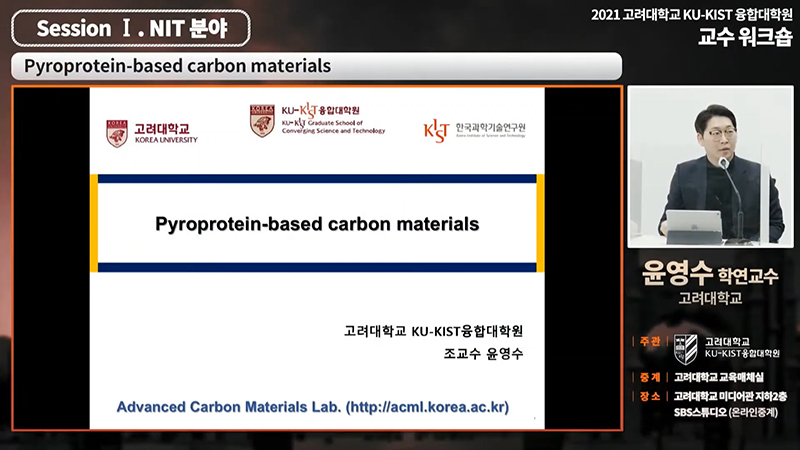The height and width of the screenshot is (450, 800).
Task: Click the Korea University logo on the slide
Action: point(152,133)
